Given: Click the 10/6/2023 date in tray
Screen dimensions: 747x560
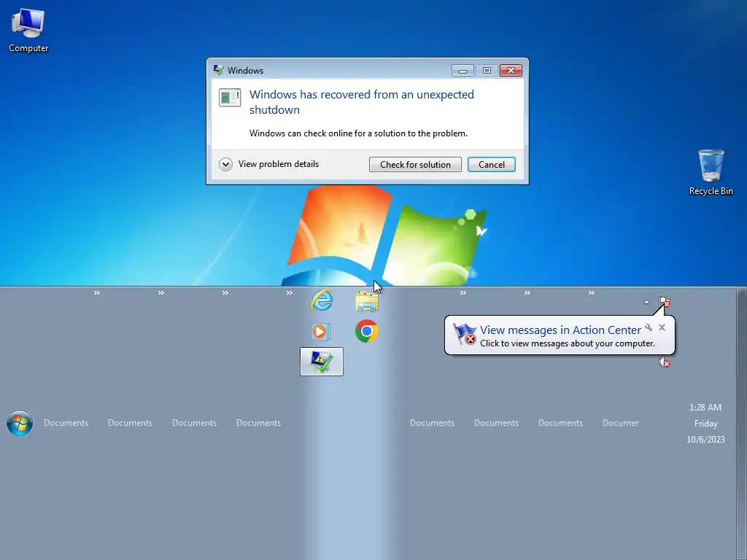Looking at the screenshot, I should pos(705,439).
